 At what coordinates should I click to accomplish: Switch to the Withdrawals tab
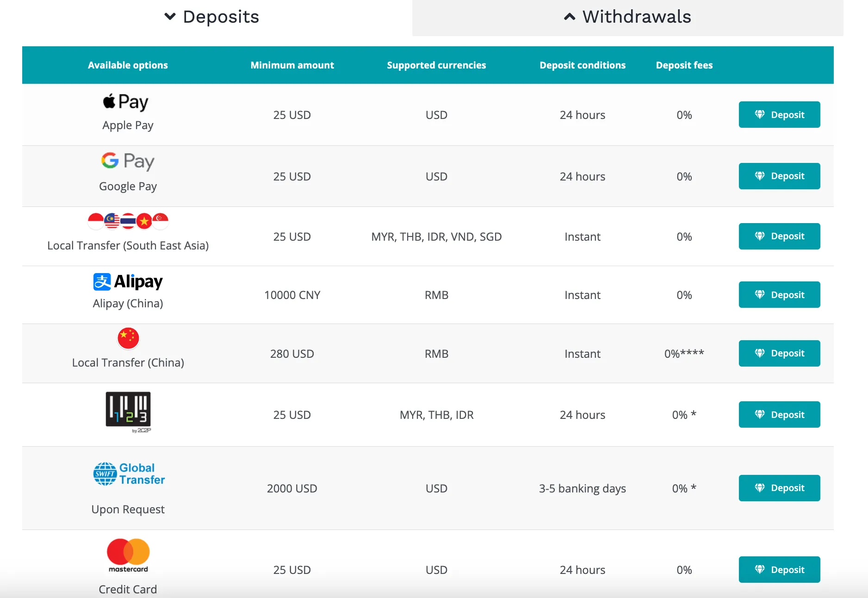click(x=628, y=17)
